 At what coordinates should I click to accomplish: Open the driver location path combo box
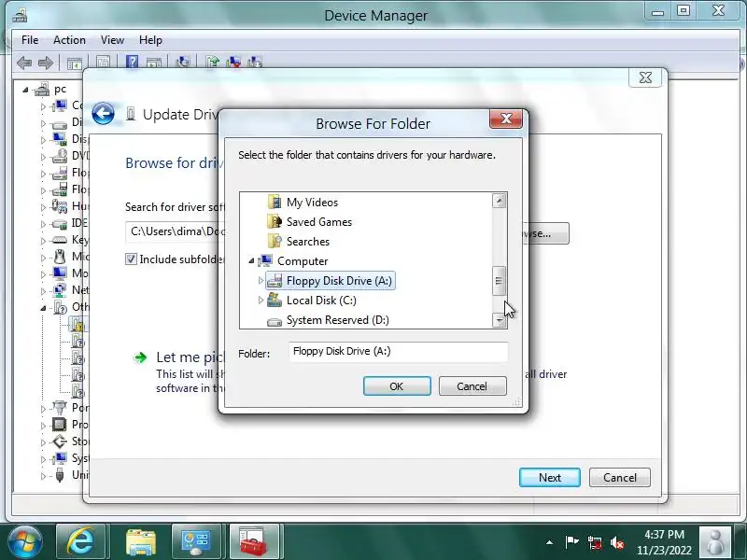click(x=174, y=231)
